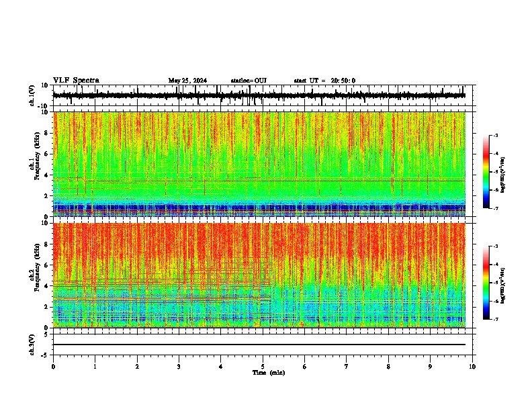Click the "1" tick on the time axis
Screen dimensions: 532x411
pyautogui.click(x=95, y=367)
